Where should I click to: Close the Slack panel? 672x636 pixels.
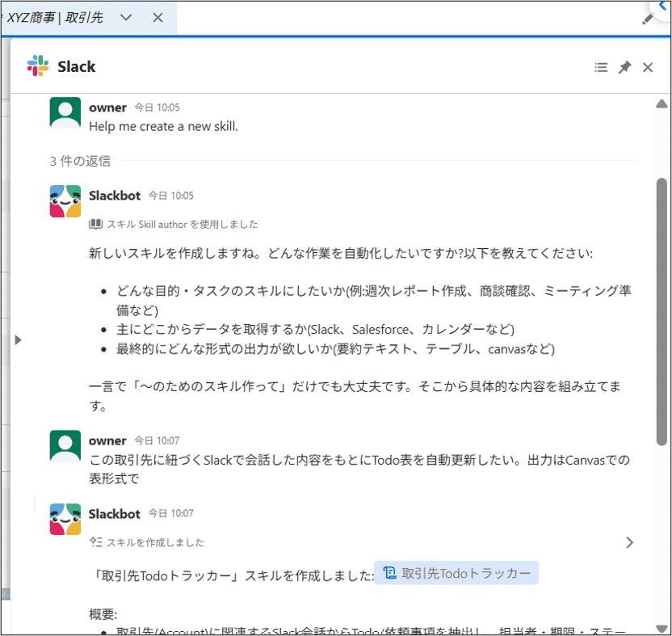pyautogui.click(x=648, y=67)
